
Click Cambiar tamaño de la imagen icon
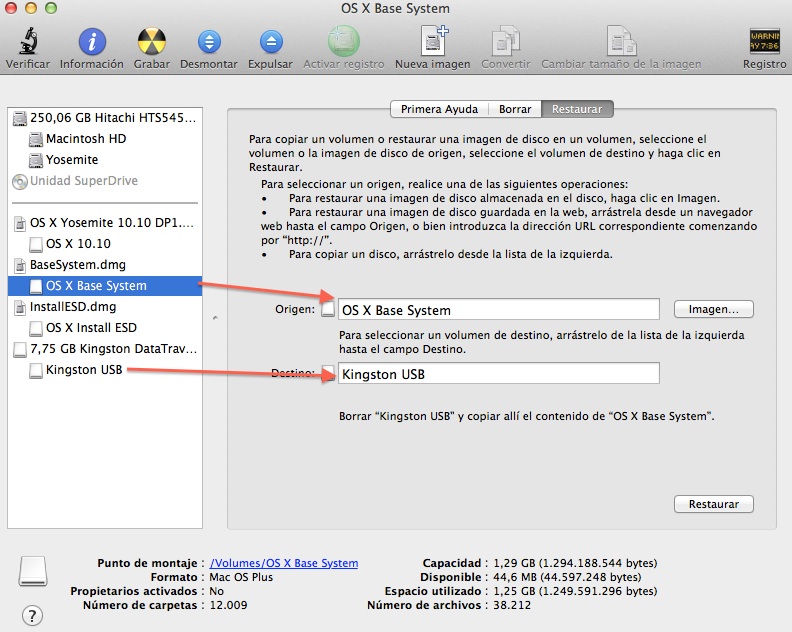pyautogui.click(x=621, y=40)
